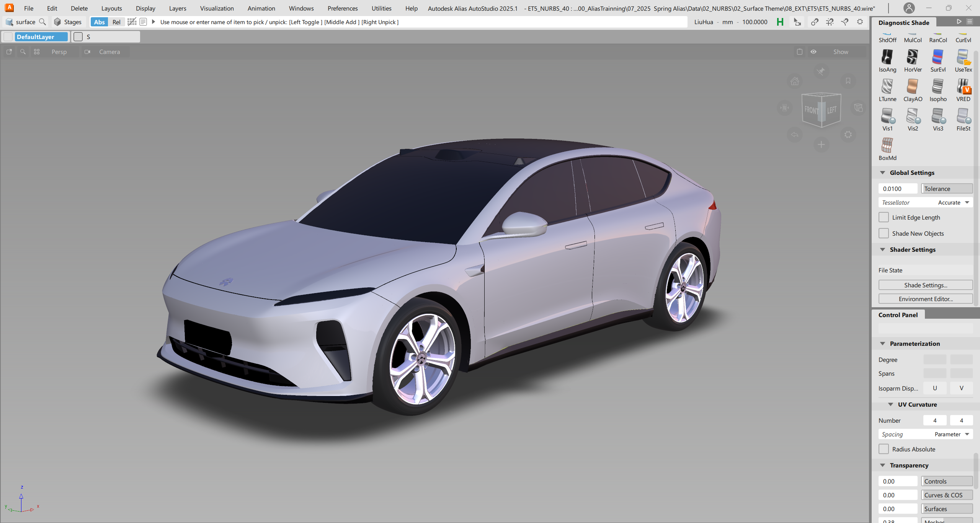Select the LTunne light tunnel shader
The image size is (980, 523).
pos(887,87)
